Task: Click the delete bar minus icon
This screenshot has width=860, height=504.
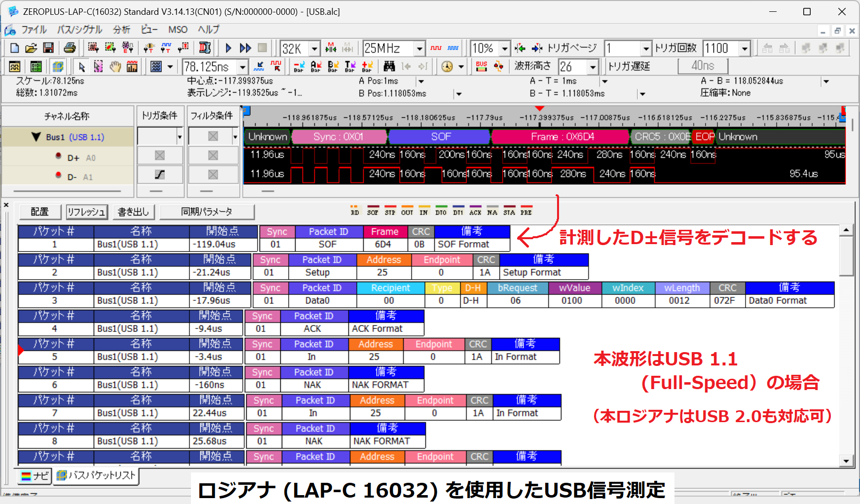Action: 299,66
